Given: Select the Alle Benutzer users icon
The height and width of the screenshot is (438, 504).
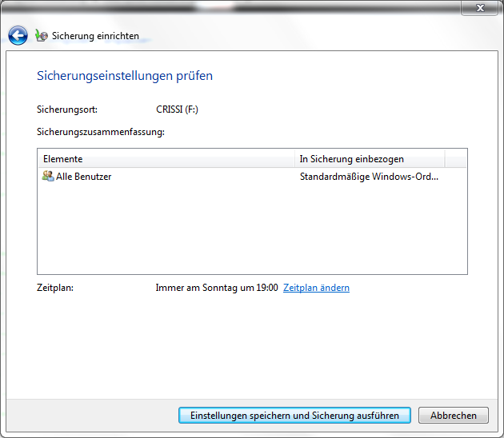Looking at the screenshot, I should (x=47, y=176).
